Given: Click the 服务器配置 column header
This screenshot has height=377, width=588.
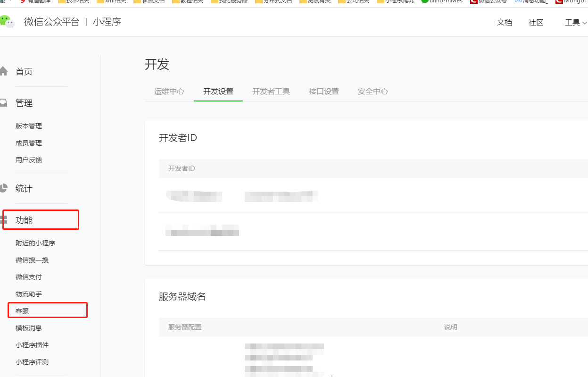Looking at the screenshot, I should click(185, 327).
